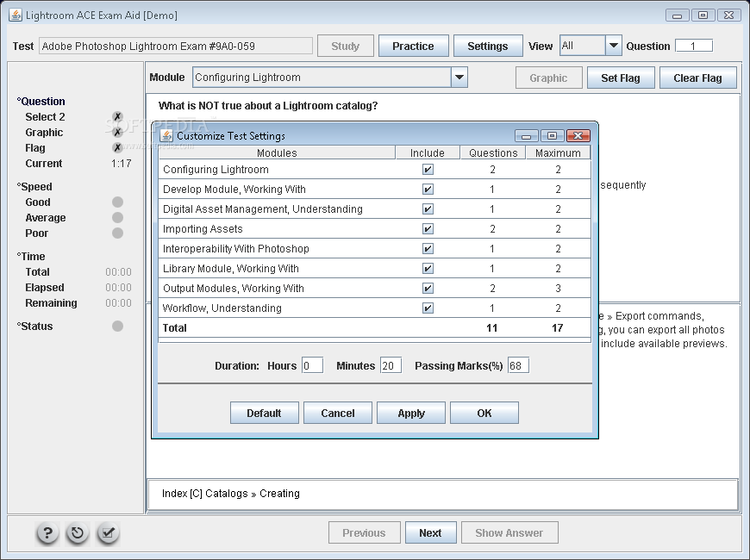The image size is (750, 560).
Task: Click the Question number field
Action: (x=694, y=46)
